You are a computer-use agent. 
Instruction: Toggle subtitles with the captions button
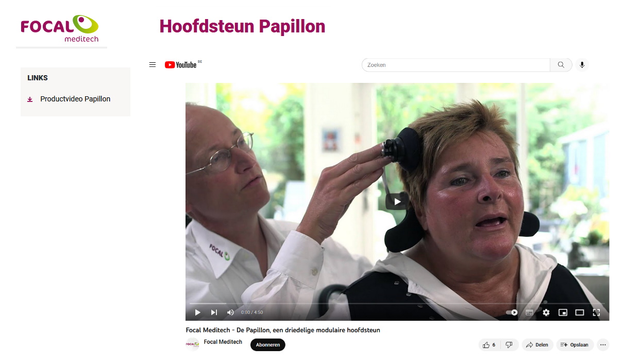coord(529,313)
